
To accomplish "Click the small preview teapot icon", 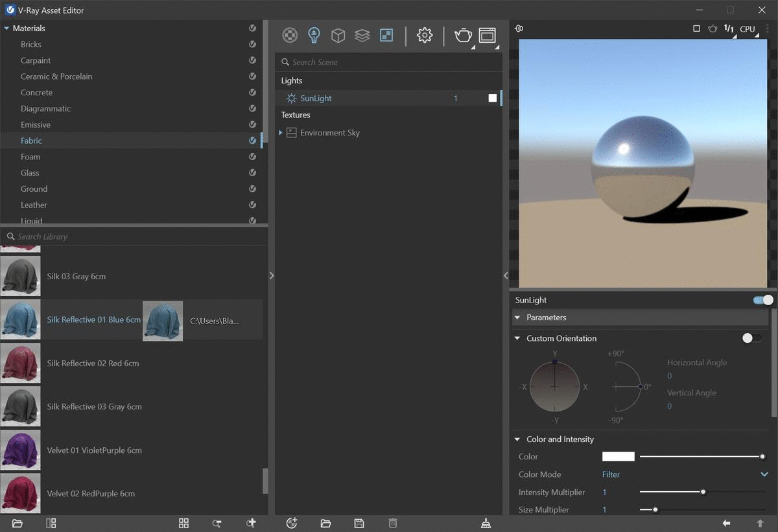I will [x=713, y=29].
